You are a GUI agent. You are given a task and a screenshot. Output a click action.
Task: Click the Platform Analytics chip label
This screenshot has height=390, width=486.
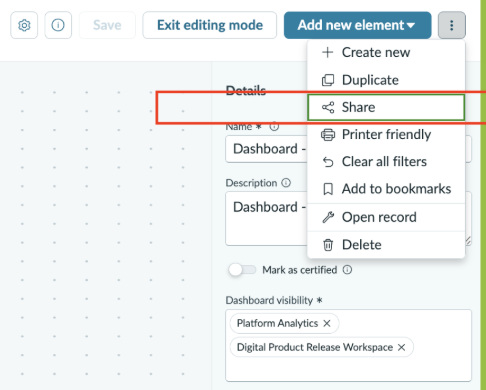(x=277, y=323)
